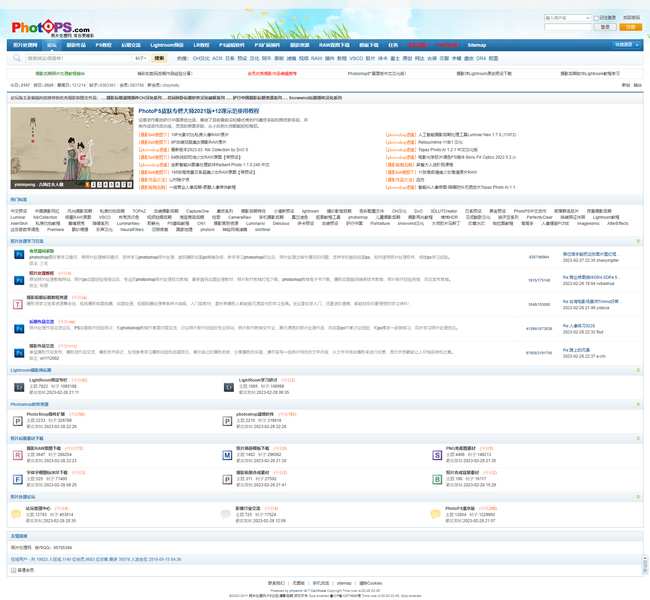Collapse the Lightroom摄影师后期 section

click(x=638, y=370)
